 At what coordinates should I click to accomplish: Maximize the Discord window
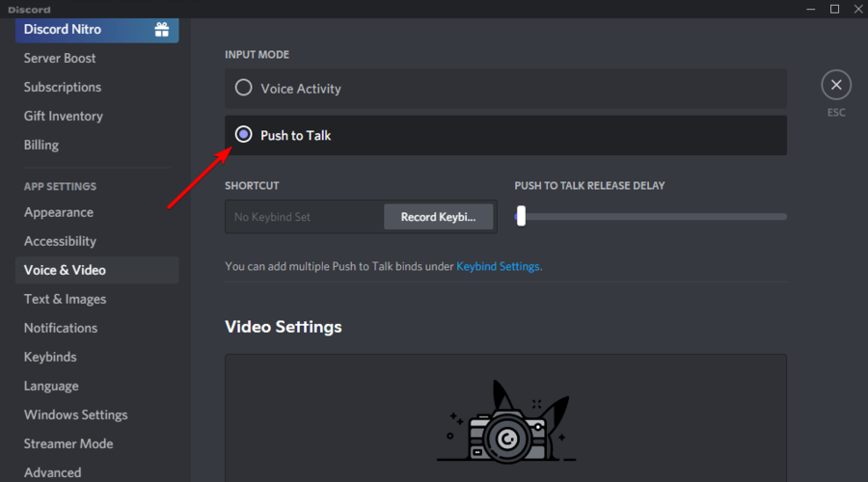[835, 9]
